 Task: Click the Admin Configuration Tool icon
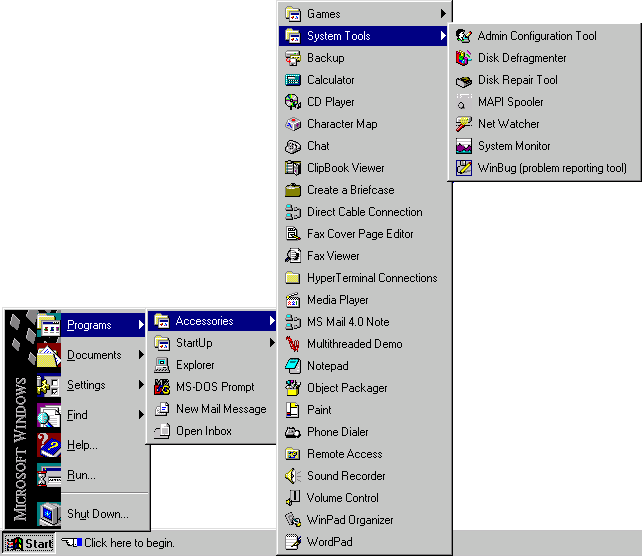(463, 36)
